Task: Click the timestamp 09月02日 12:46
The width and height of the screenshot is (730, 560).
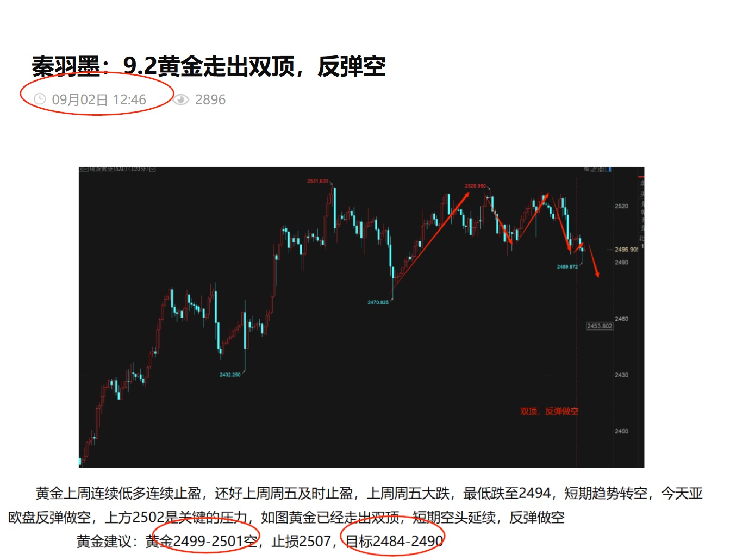Action: pyautogui.click(x=99, y=99)
